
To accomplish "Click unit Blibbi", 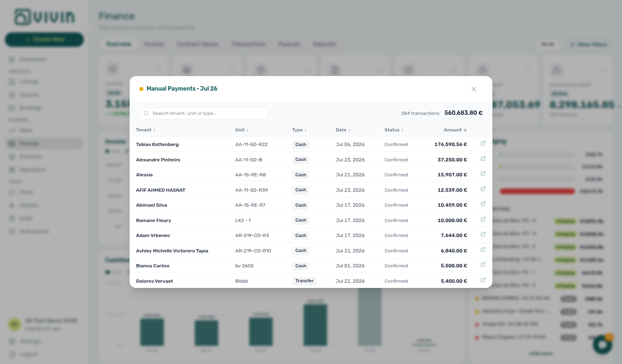I will tap(241, 281).
